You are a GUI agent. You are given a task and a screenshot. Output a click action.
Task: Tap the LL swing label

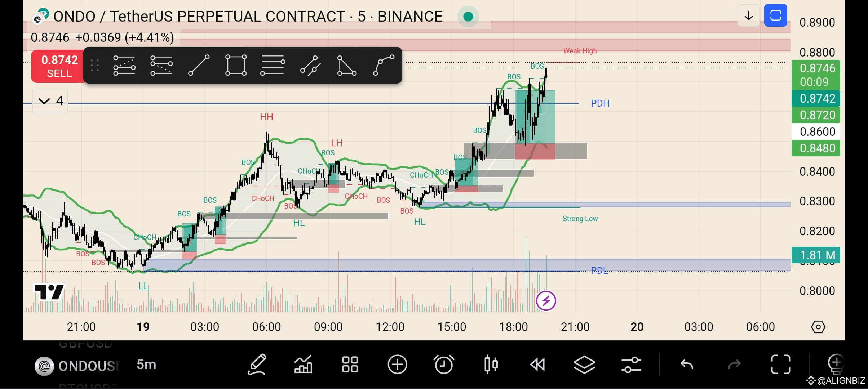143,286
